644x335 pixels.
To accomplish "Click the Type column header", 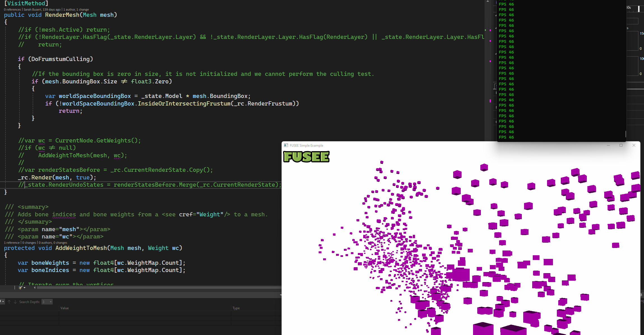I will (236, 308).
